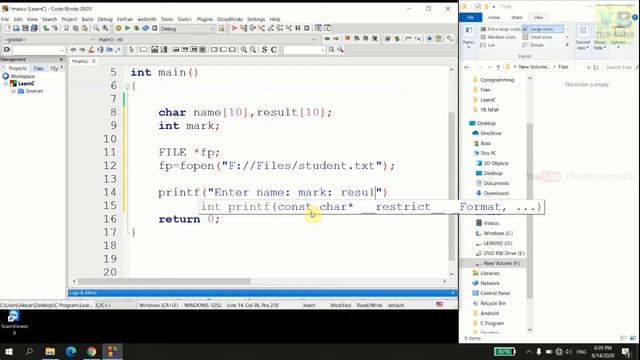Click the Build and run icon
This screenshot has width=640, height=360.
(136, 28)
